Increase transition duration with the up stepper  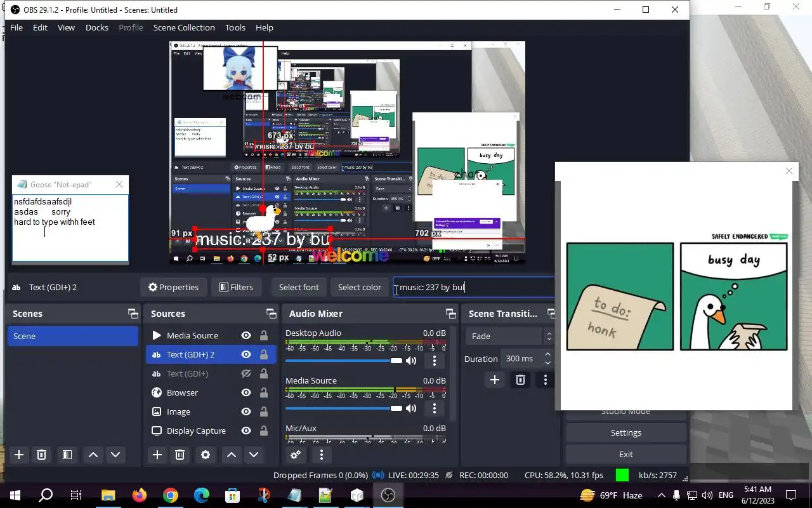(548, 354)
